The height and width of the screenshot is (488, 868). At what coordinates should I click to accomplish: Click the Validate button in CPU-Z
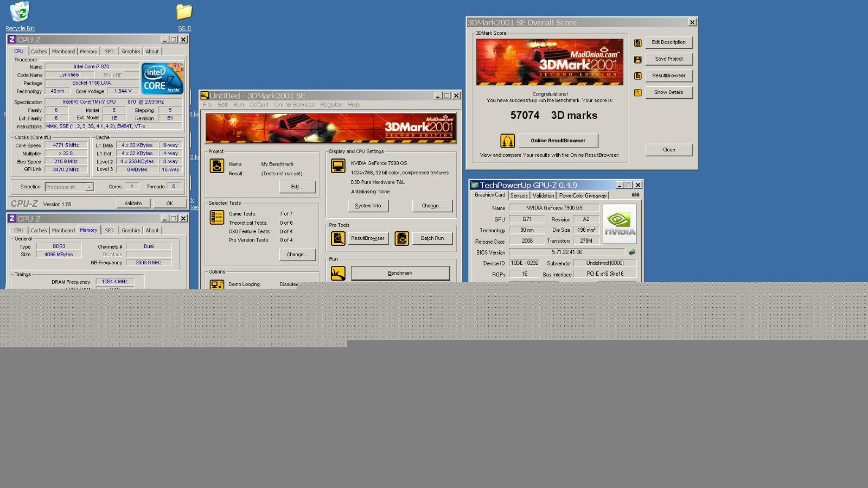click(133, 204)
